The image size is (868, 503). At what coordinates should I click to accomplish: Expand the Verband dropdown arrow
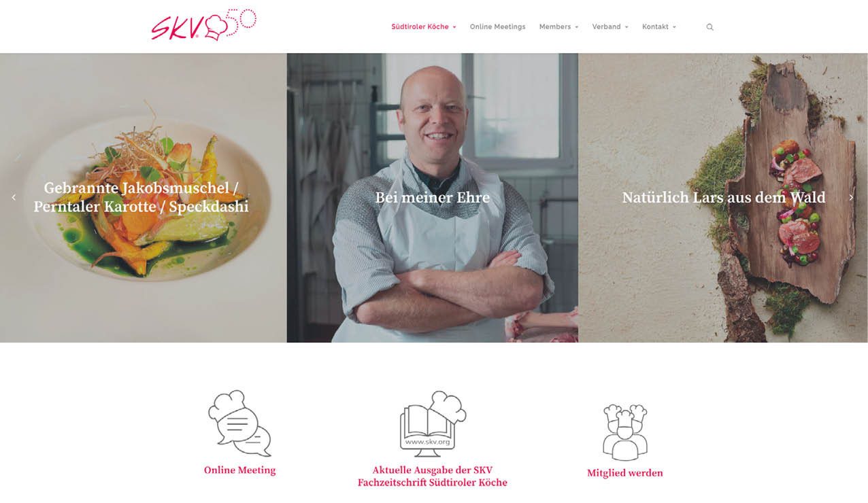[627, 27]
